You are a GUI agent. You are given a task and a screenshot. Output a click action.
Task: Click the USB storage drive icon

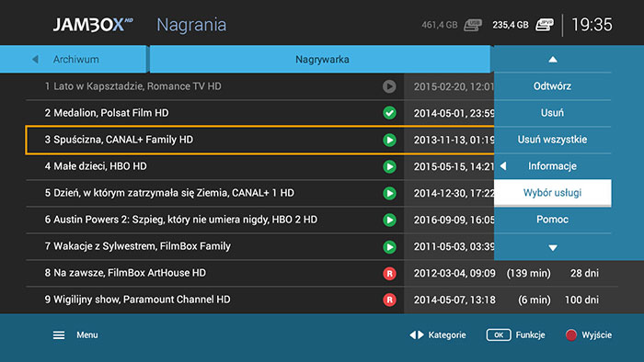pos(473,25)
